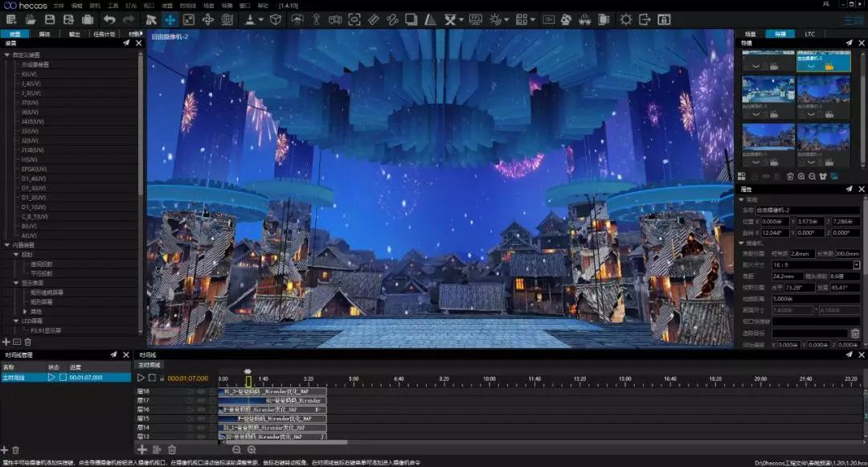Viewport: 868px width, 467px height.
Task: Open the second item in the menu bar
Action: click(76, 6)
